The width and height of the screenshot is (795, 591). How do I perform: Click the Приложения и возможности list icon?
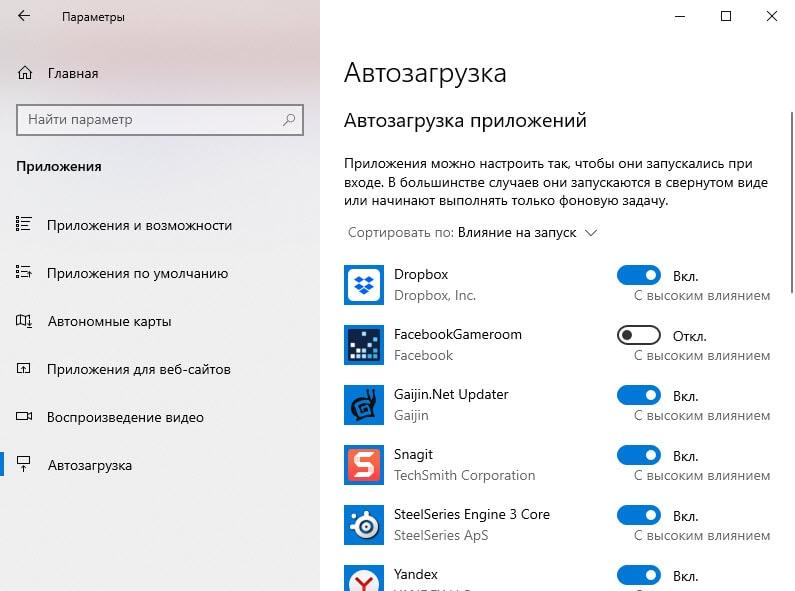[x=23, y=224]
